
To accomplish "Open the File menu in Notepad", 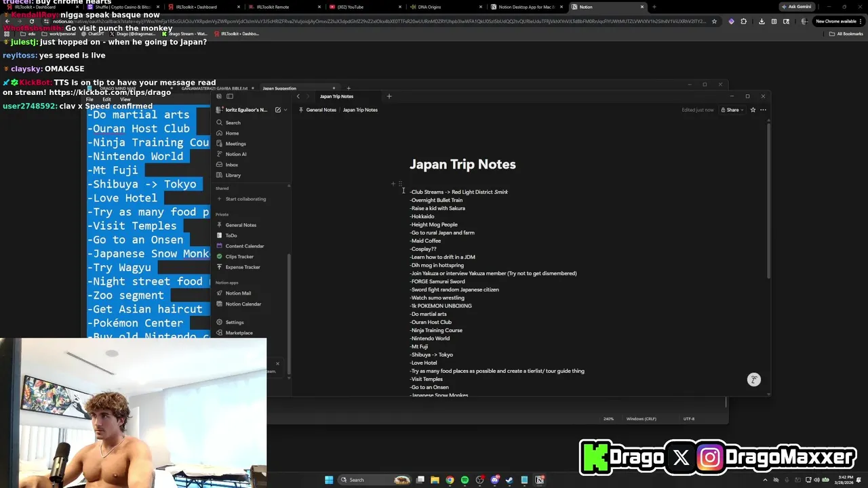I will pyautogui.click(x=90, y=100).
